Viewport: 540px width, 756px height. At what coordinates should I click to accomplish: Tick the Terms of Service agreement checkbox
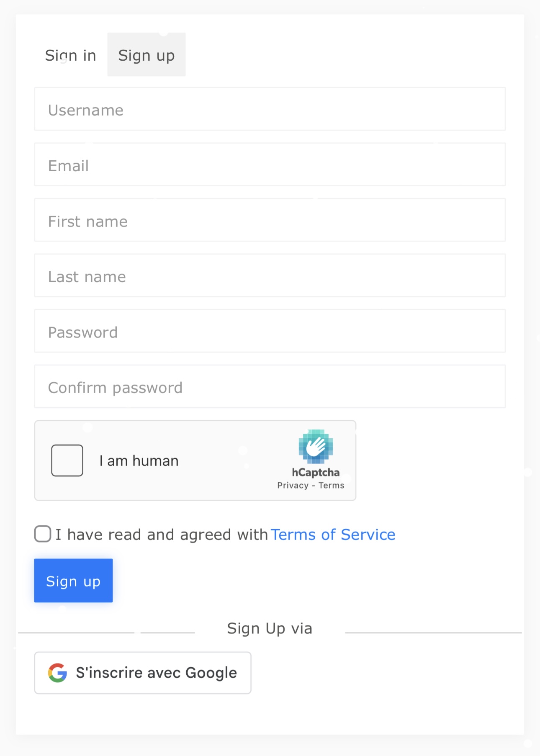coord(43,534)
